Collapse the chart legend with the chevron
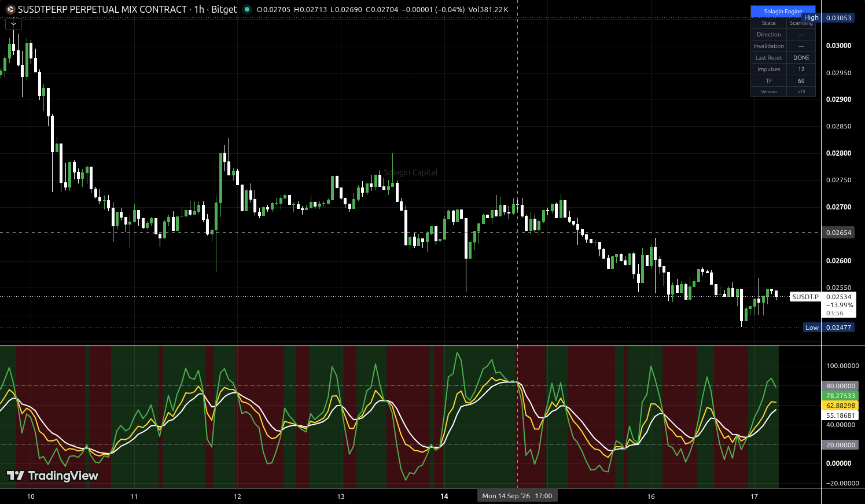865x504 pixels. [x=14, y=24]
